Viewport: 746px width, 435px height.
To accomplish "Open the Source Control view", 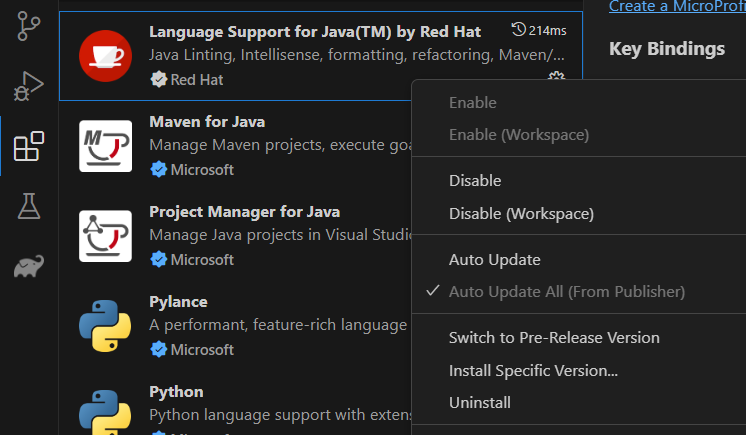I will point(29,26).
